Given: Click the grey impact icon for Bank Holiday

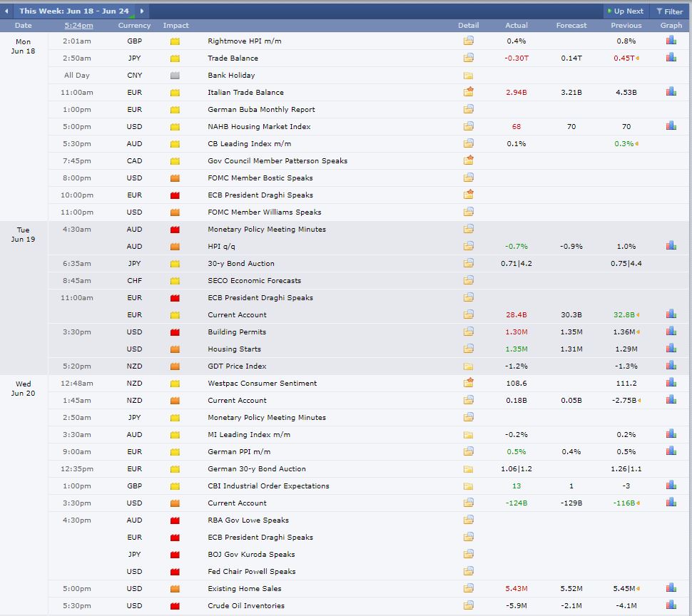Looking at the screenshot, I should click(x=175, y=76).
